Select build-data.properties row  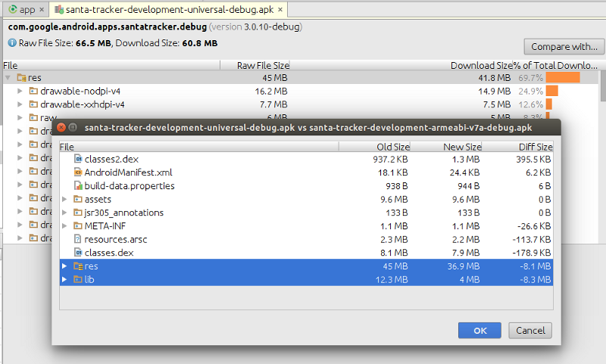click(306, 186)
